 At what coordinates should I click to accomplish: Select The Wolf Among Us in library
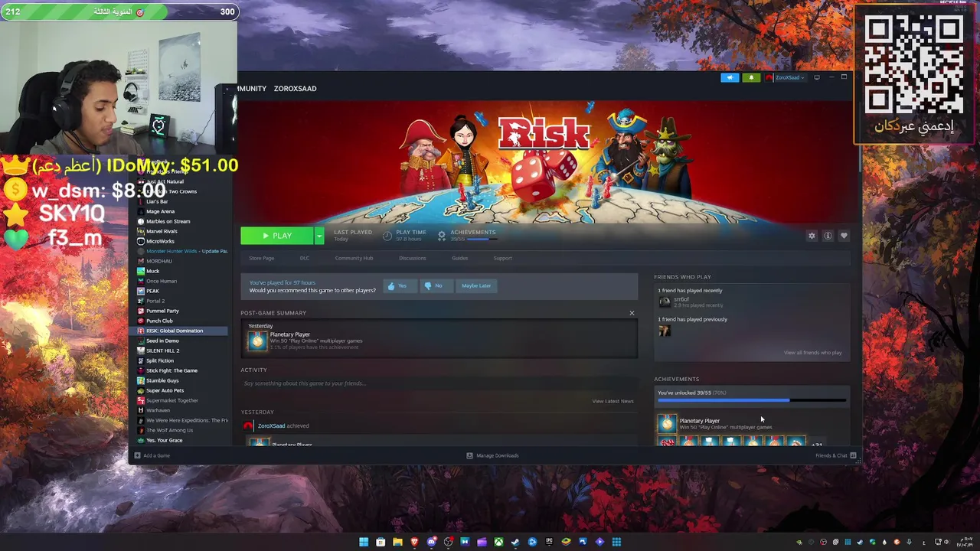(x=169, y=430)
